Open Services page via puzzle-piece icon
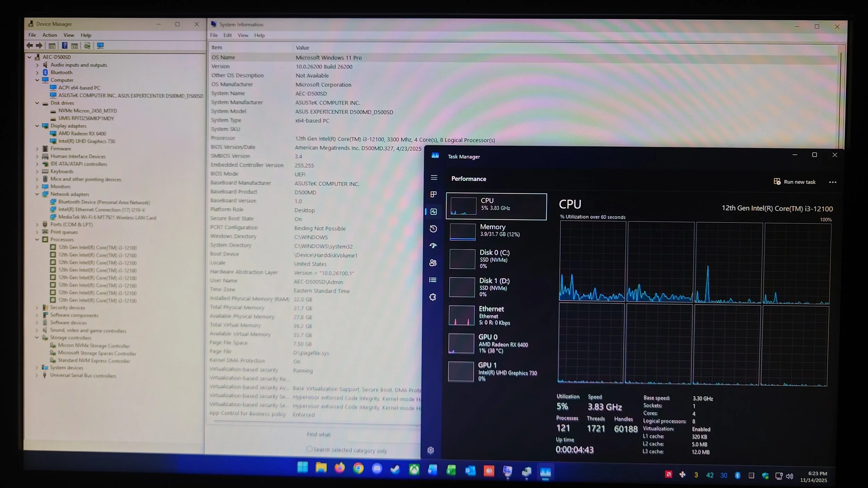 click(432, 297)
